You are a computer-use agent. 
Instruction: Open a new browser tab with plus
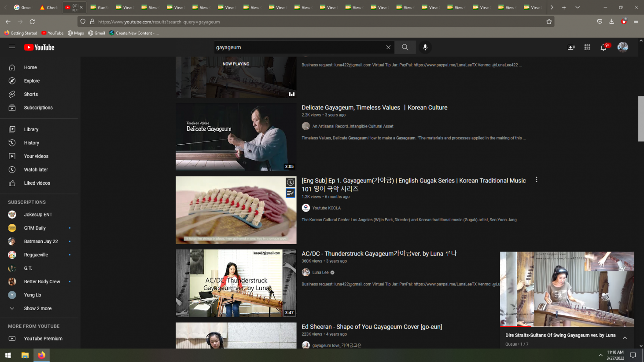coord(564,7)
